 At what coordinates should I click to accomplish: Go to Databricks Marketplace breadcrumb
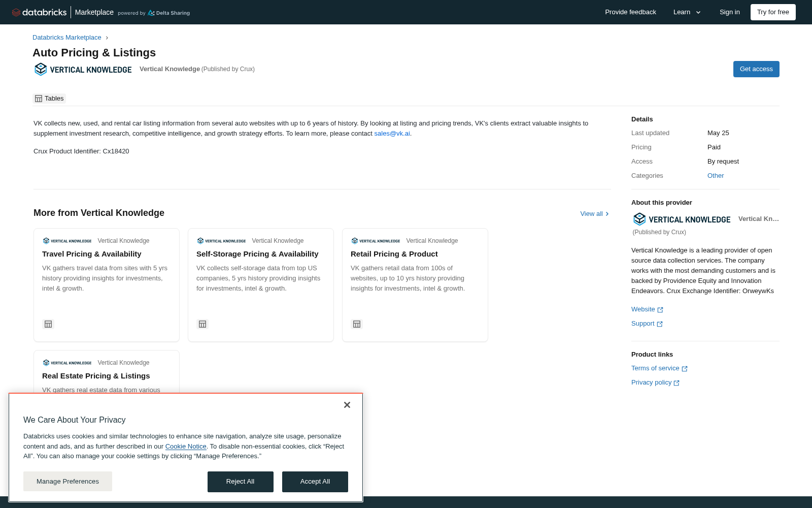67,38
